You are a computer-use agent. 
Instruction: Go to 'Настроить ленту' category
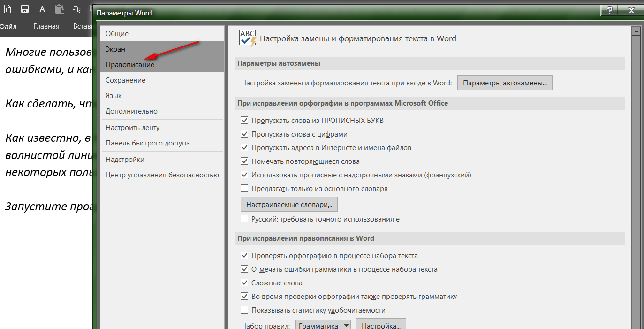coord(132,128)
